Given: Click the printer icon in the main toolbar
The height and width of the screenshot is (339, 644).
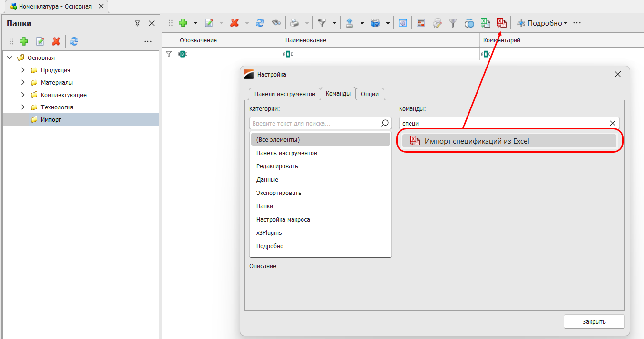Looking at the screenshot, I should [295, 23].
